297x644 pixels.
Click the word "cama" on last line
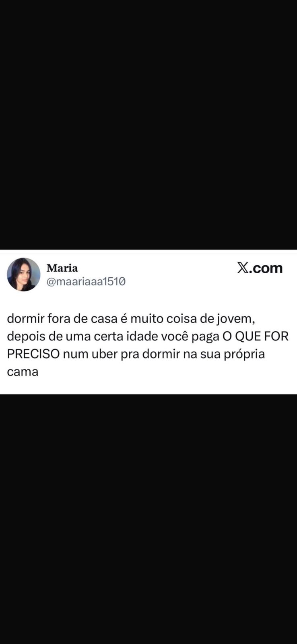tap(23, 372)
